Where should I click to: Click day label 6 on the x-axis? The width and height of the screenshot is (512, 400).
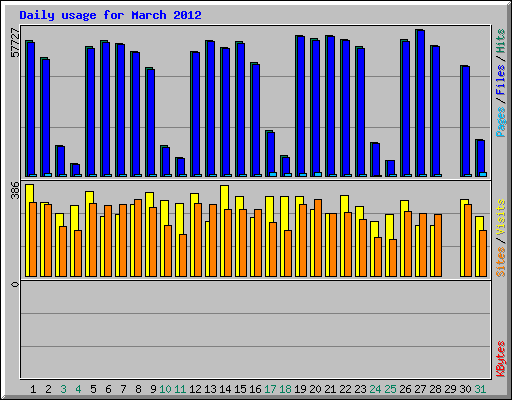coord(108,389)
